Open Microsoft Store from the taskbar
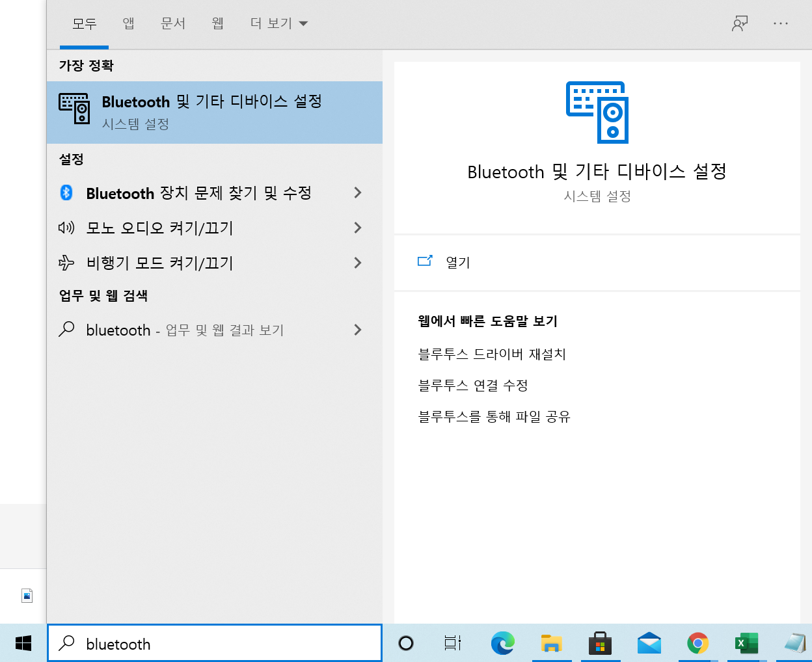This screenshot has width=812, height=662. pyautogui.click(x=600, y=643)
